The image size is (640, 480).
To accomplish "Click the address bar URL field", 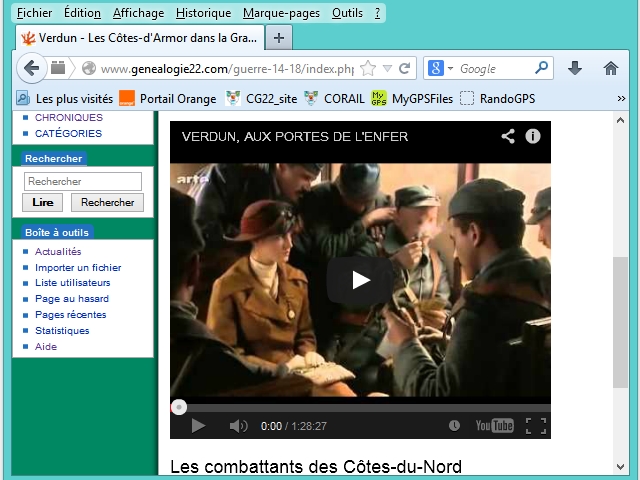I will (x=227, y=68).
